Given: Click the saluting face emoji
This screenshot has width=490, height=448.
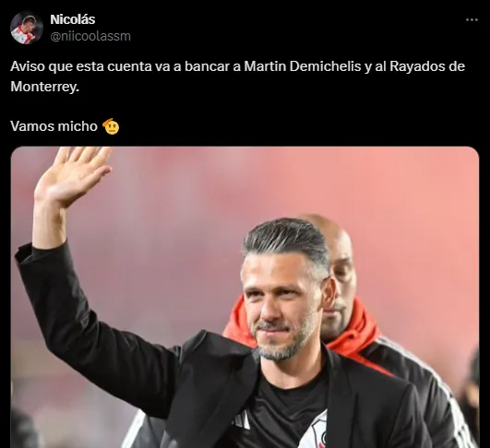Looking at the screenshot, I should (112, 126).
